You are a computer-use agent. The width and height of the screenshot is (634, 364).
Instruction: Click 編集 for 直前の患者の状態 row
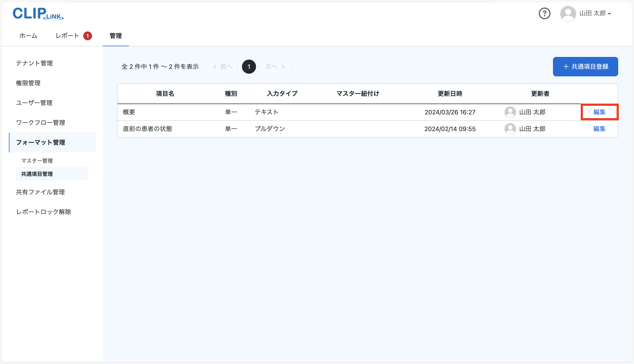[x=599, y=129]
